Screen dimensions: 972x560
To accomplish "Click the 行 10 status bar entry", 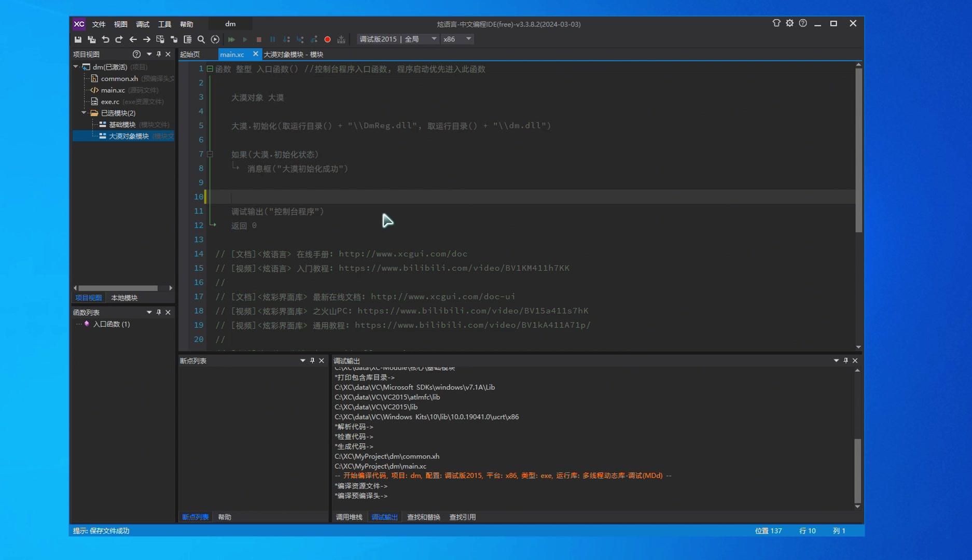I will tap(807, 531).
